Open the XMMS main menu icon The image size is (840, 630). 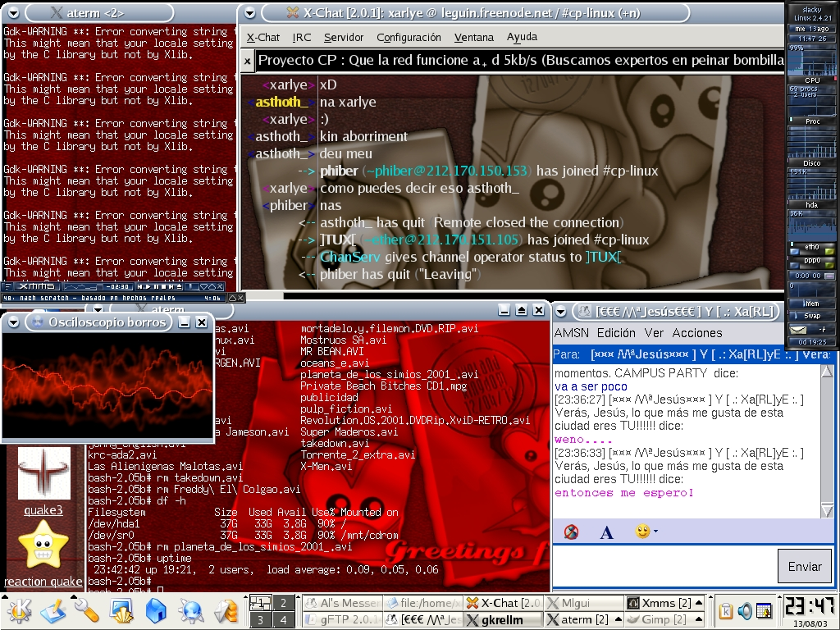tap(7, 286)
